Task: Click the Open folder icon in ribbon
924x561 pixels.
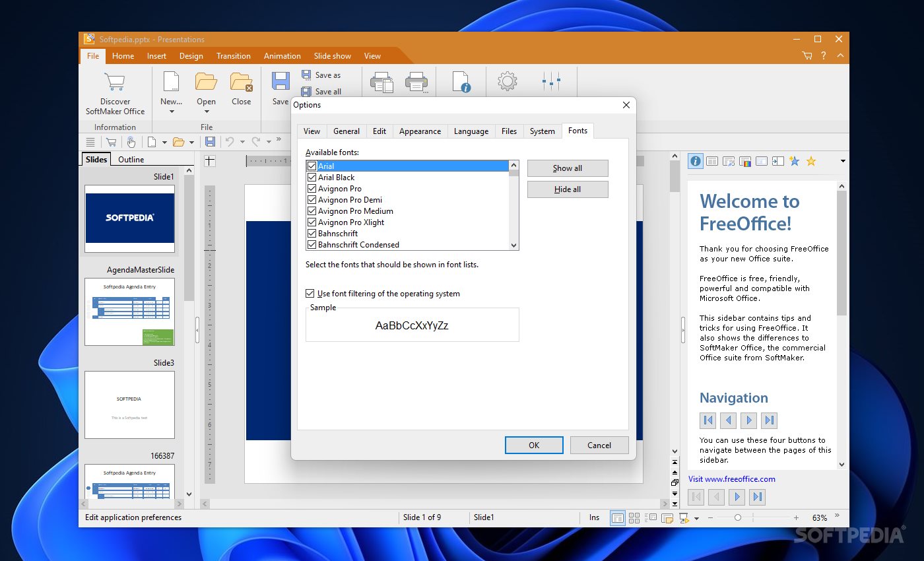Action: 206,82
